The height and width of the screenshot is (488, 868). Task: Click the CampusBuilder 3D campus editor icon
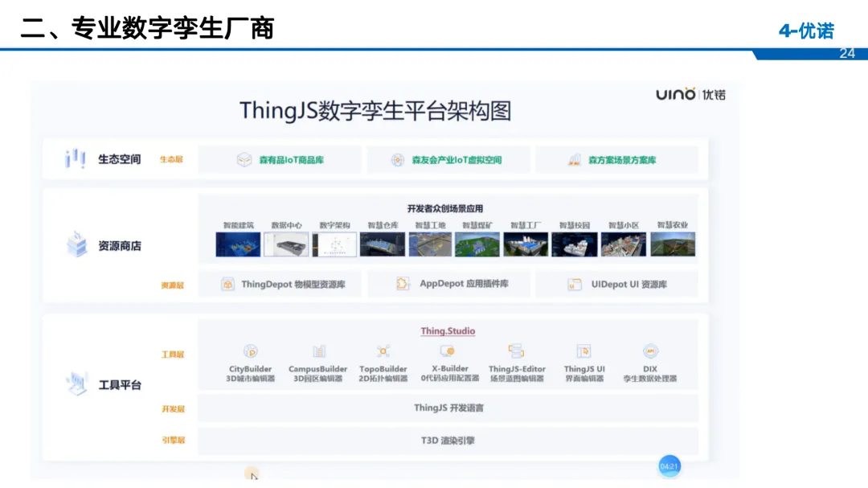click(x=318, y=351)
